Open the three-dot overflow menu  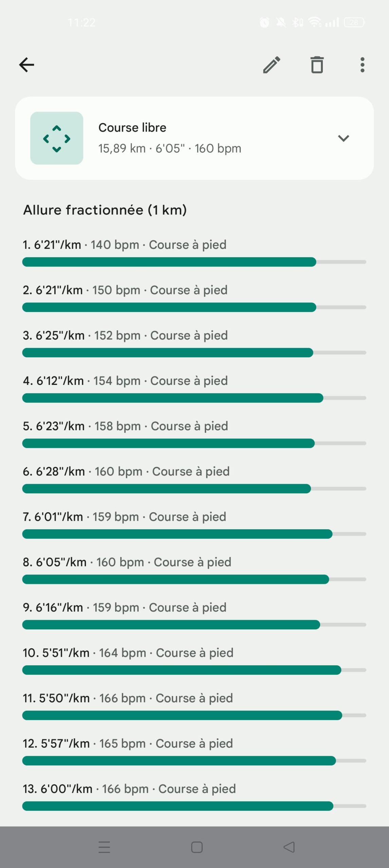tap(362, 65)
